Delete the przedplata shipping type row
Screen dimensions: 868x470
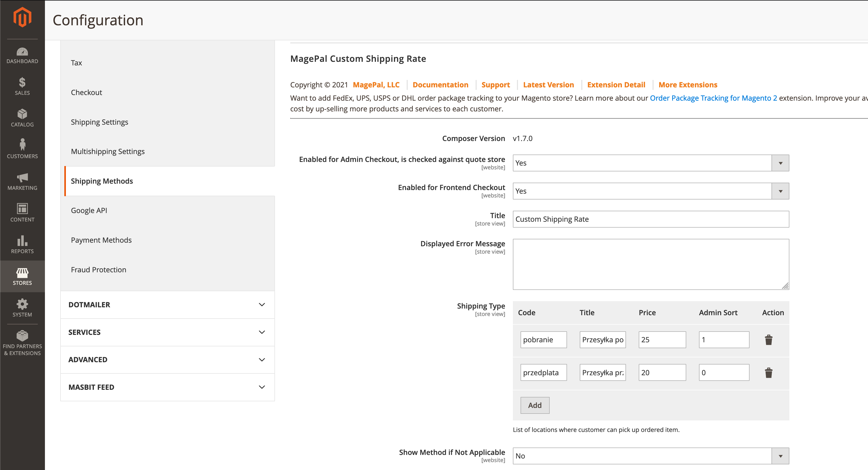point(768,373)
